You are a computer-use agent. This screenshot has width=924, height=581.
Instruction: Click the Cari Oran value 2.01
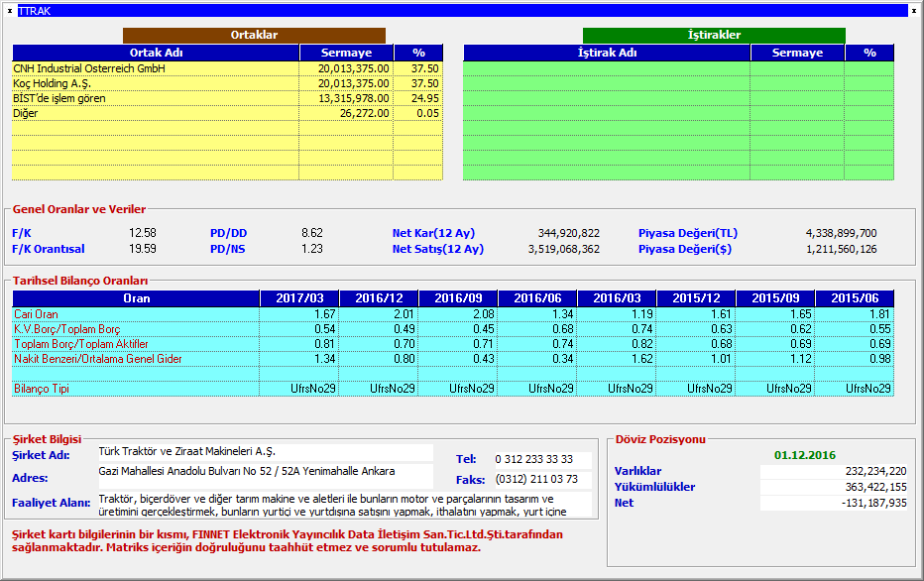click(404, 314)
